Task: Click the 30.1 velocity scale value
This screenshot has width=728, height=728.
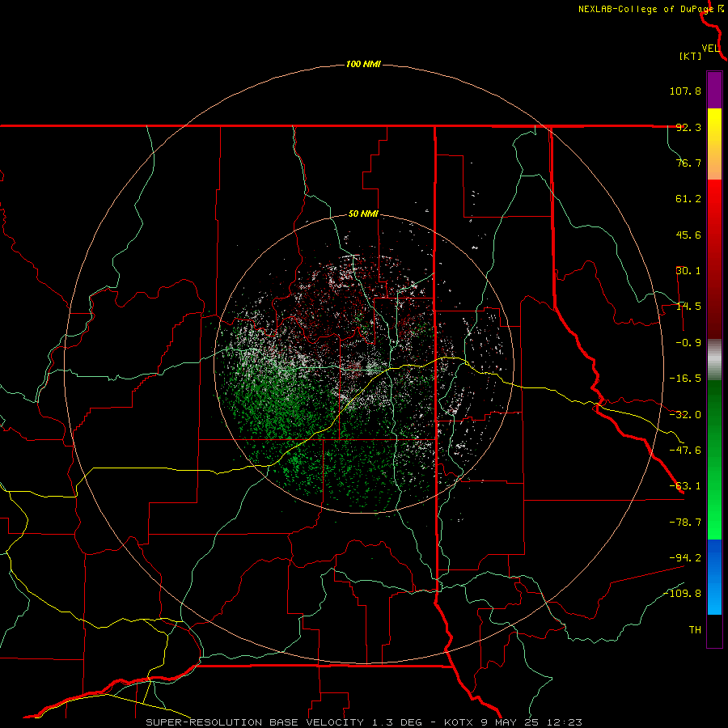Action: pyautogui.click(x=688, y=271)
